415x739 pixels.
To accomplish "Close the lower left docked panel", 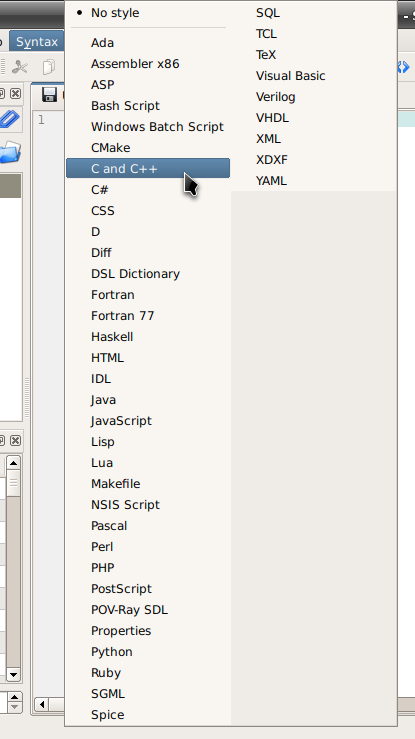I will [16, 441].
